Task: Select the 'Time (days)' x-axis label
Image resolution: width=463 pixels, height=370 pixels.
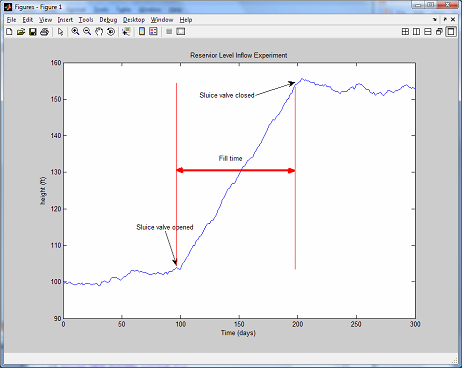Action: [238, 333]
